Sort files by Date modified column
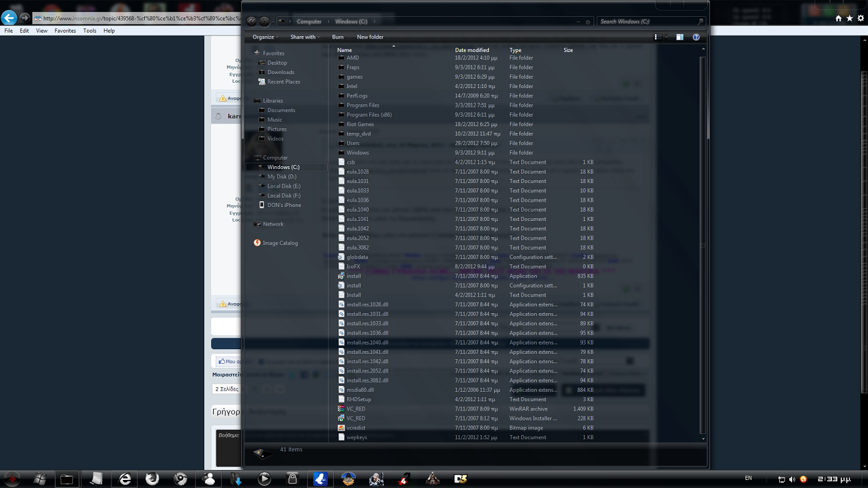The height and width of the screenshot is (488, 868). pyautogui.click(x=472, y=50)
